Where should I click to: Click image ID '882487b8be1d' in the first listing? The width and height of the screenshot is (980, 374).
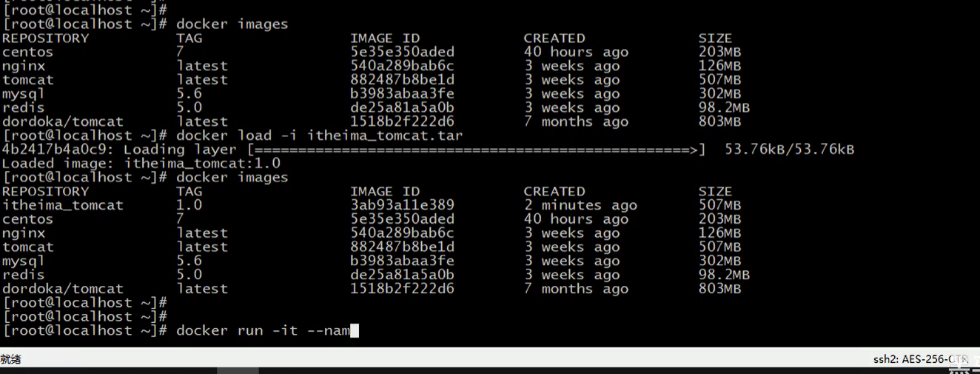click(x=403, y=80)
